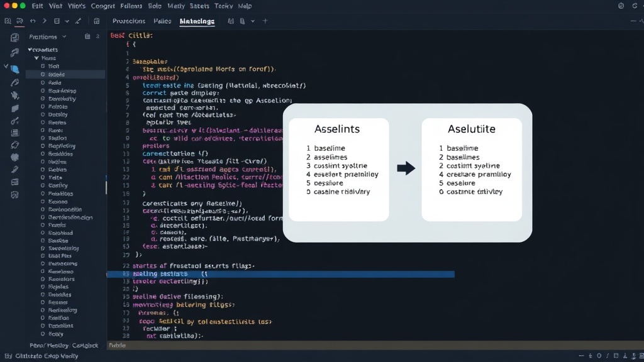The image size is (644, 362).
Task: Select the key icon in the left activity bar
Action: point(15,121)
